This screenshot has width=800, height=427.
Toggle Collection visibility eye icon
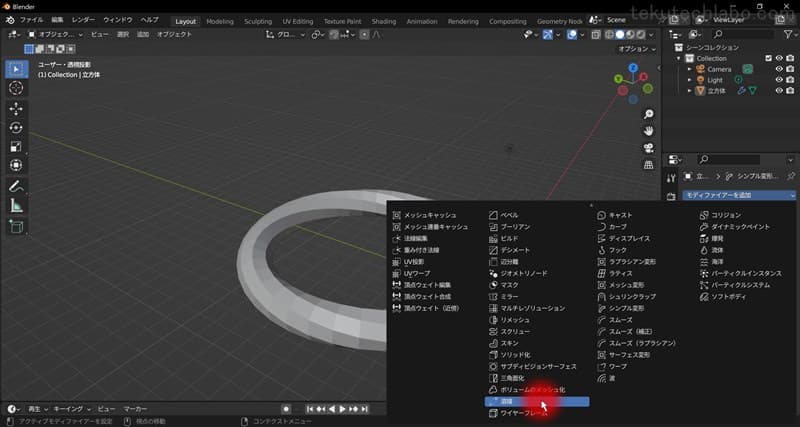[779, 59]
